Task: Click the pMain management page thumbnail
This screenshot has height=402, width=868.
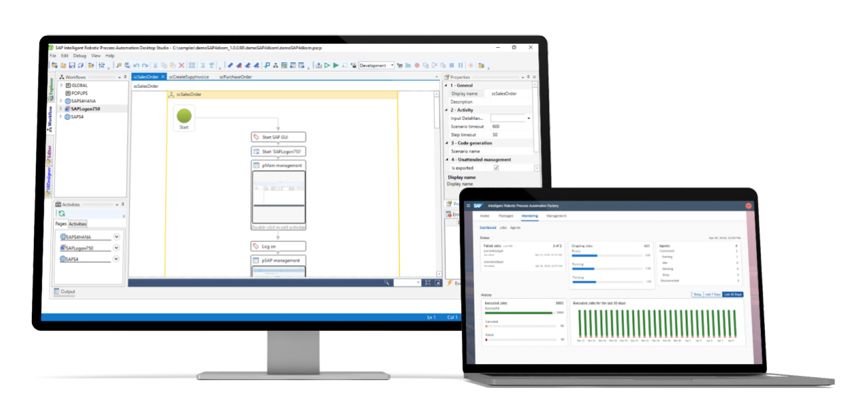Action: pos(279,197)
